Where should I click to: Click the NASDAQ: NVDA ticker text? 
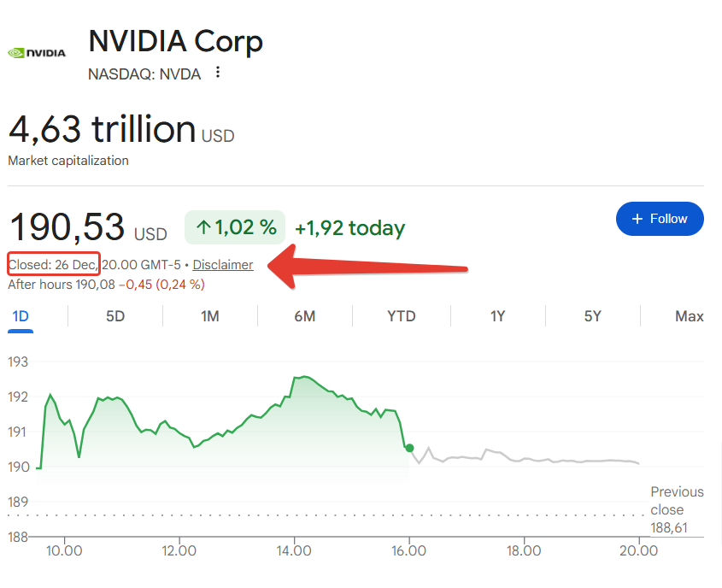pyautogui.click(x=144, y=74)
